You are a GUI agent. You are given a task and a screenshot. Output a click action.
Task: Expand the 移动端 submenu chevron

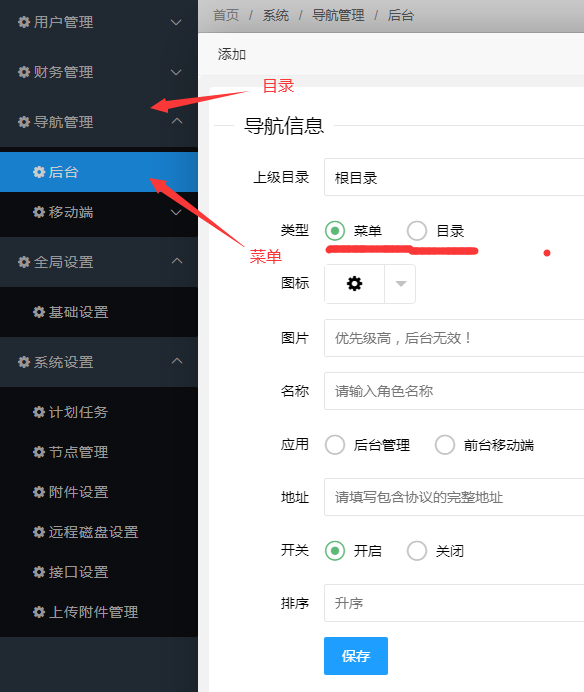[177, 212]
